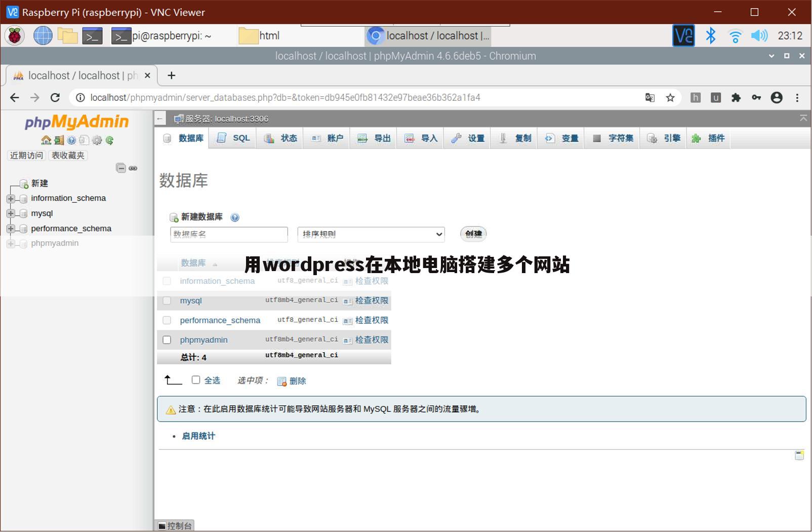The image size is (812, 532).
Task: Click the phpMyAdmin home icon
Action: coord(47,140)
